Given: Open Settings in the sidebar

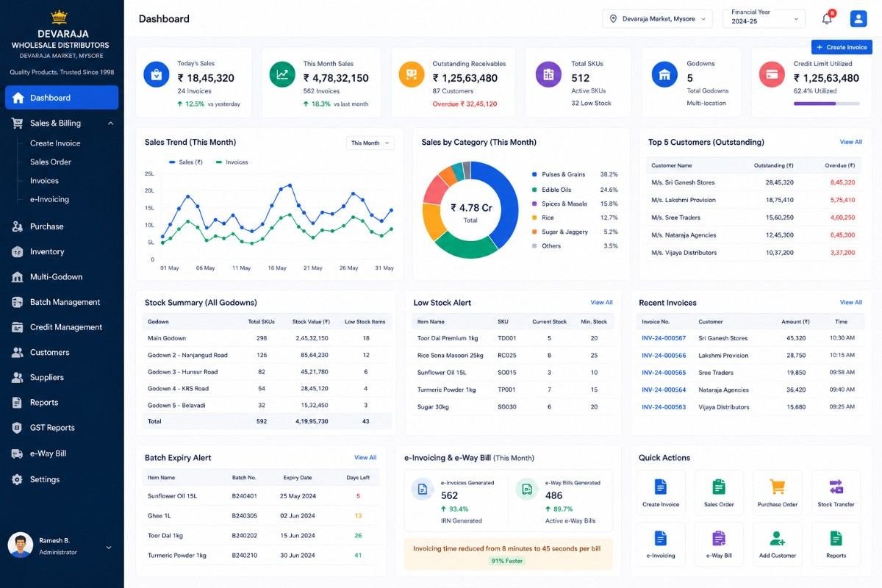Looking at the screenshot, I should [62, 479].
